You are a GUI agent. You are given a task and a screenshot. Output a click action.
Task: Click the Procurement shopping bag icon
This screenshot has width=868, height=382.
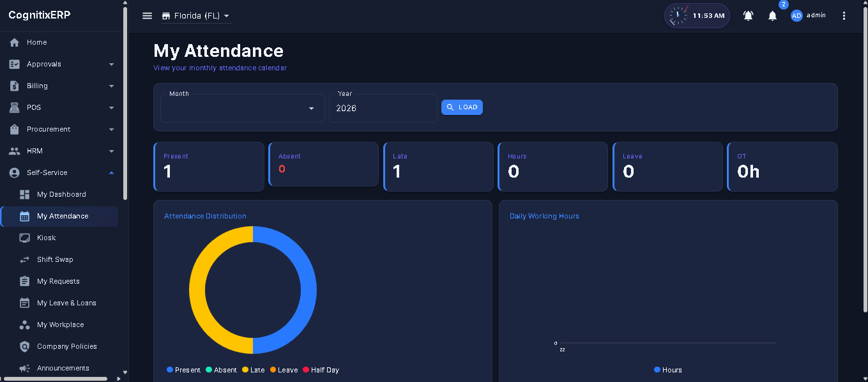coord(14,130)
